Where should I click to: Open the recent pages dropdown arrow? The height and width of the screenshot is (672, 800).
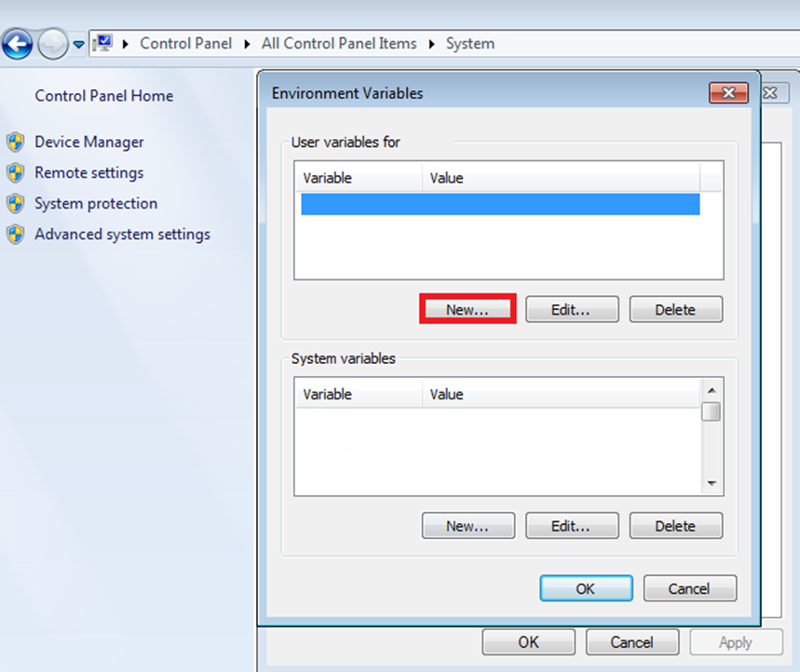78,45
